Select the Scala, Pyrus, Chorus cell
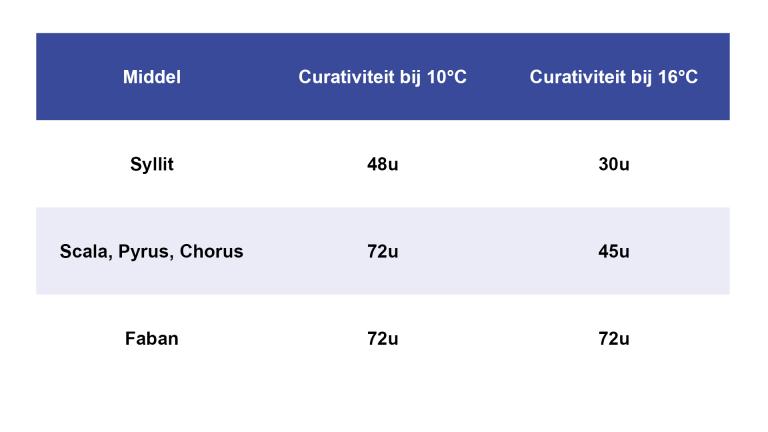 tap(152, 251)
